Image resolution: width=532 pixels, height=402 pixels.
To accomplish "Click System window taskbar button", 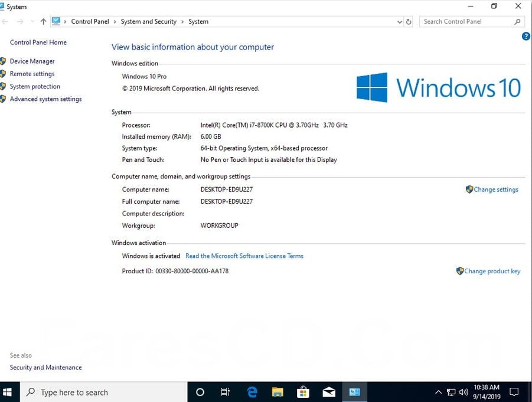I will point(354,392).
